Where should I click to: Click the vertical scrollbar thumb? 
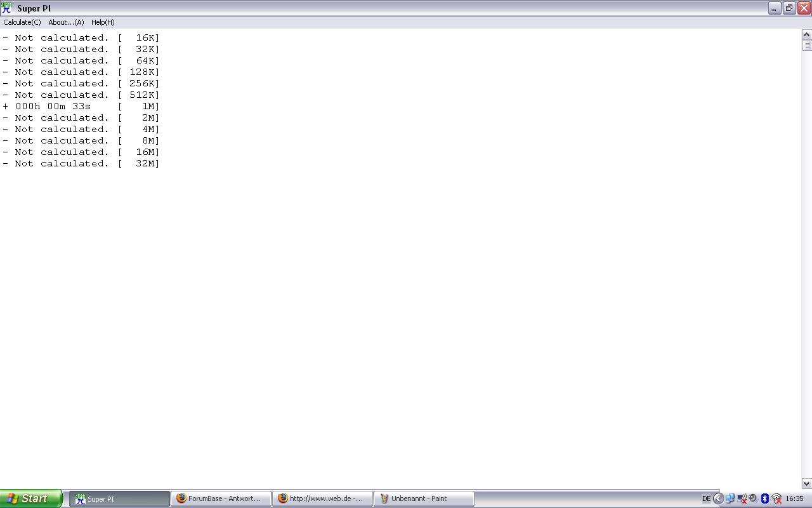(807, 46)
